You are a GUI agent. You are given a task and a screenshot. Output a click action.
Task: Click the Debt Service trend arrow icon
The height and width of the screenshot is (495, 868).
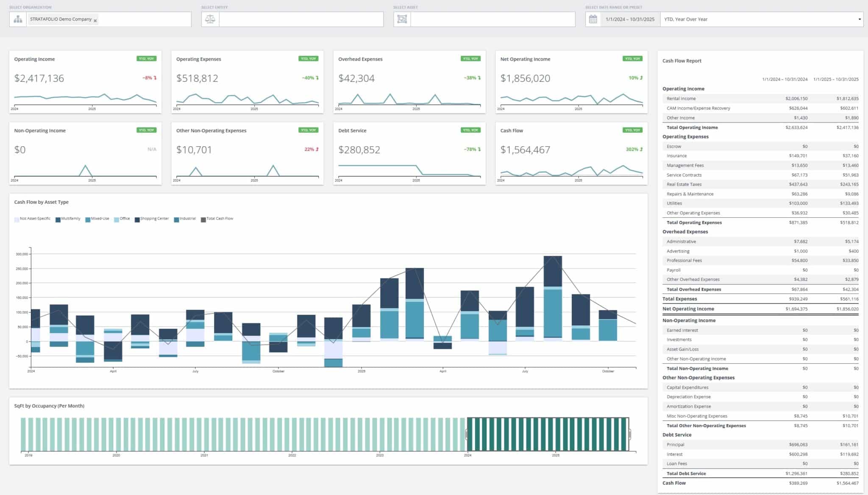click(x=479, y=149)
